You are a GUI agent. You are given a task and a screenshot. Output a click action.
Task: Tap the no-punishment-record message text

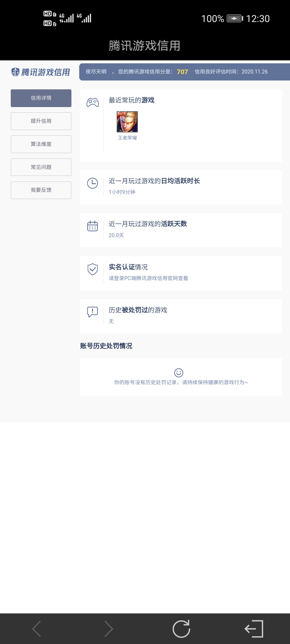181,382
